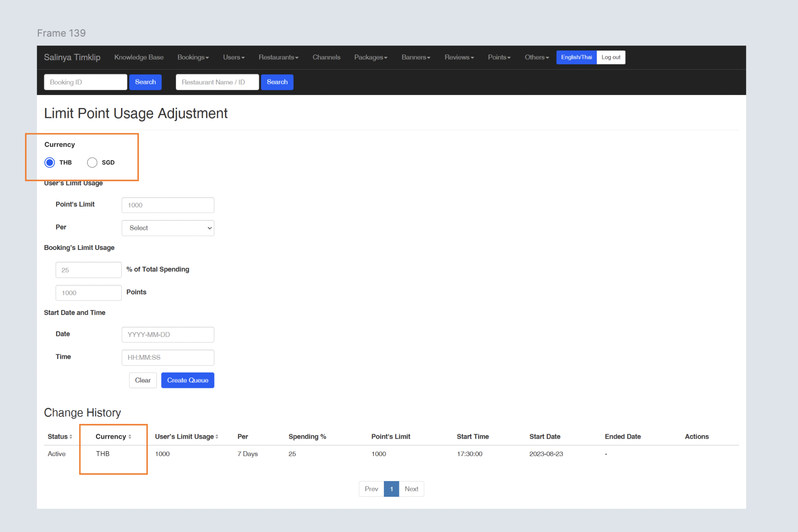Image resolution: width=798 pixels, height=532 pixels.
Task: Go to the Channels menu item
Action: [x=326, y=57]
